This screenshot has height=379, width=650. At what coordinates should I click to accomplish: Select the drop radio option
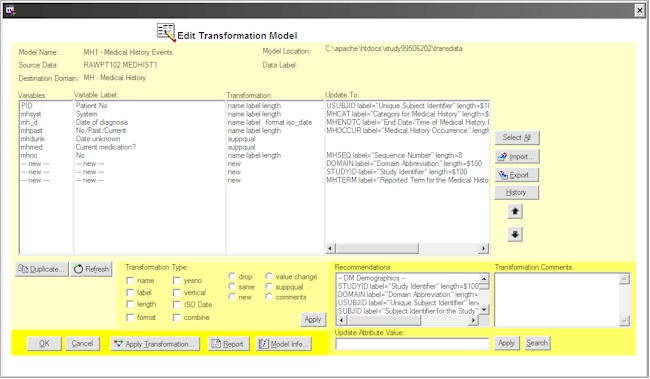tap(232, 276)
